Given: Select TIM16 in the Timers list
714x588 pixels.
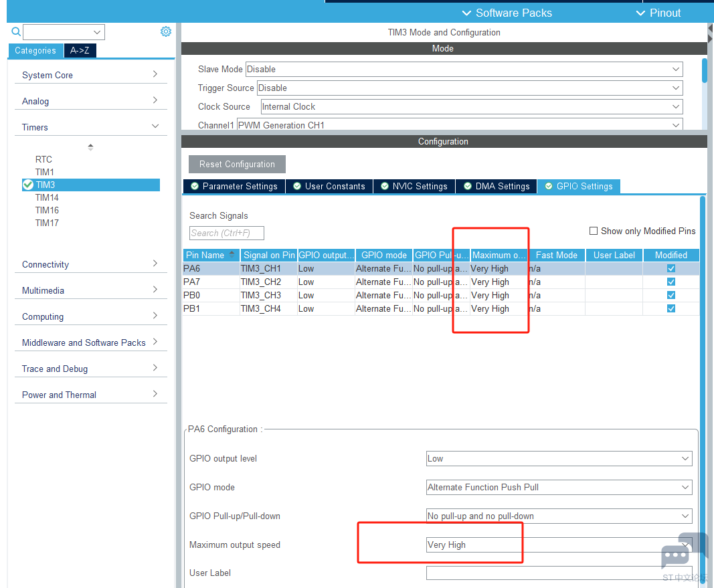Looking at the screenshot, I should 47,210.
